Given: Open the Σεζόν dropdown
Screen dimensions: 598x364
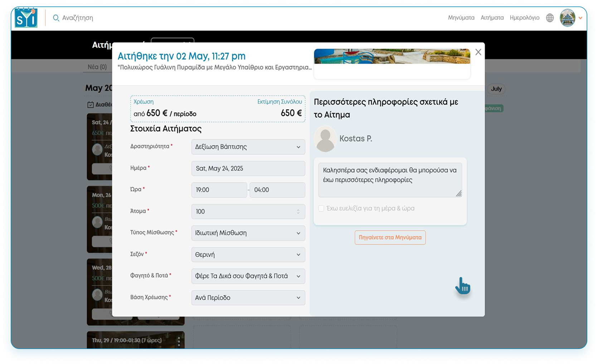Looking at the screenshot, I should (x=248, y=254).
